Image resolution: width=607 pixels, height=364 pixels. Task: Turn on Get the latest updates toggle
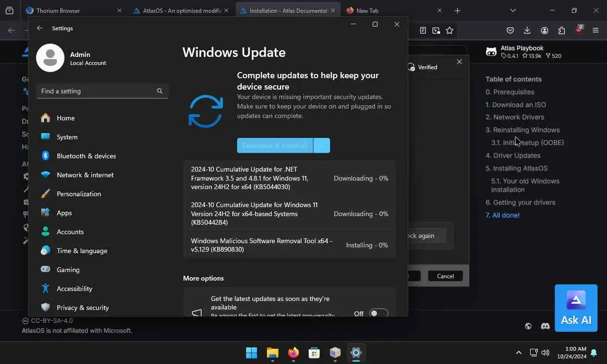378,313
